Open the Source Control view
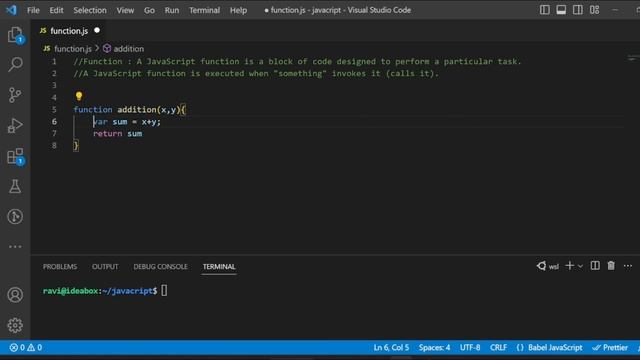This screenshot has width=640, height=360. (x=15, y=95)
